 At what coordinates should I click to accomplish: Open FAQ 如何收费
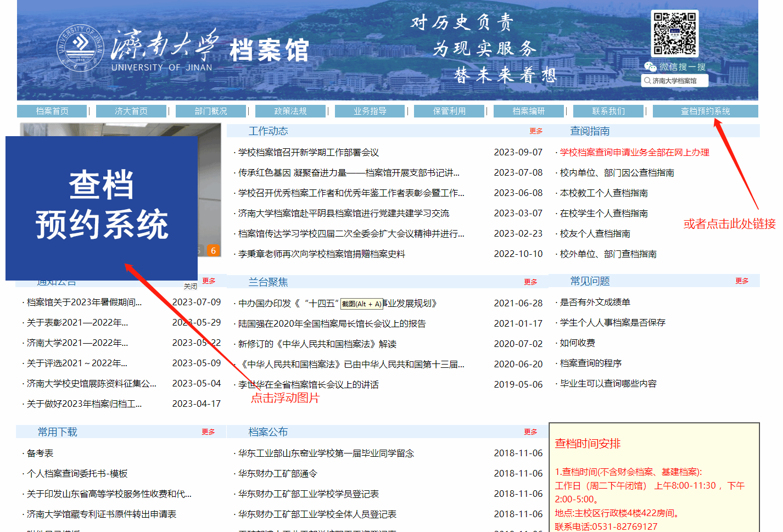pos(578,343)
